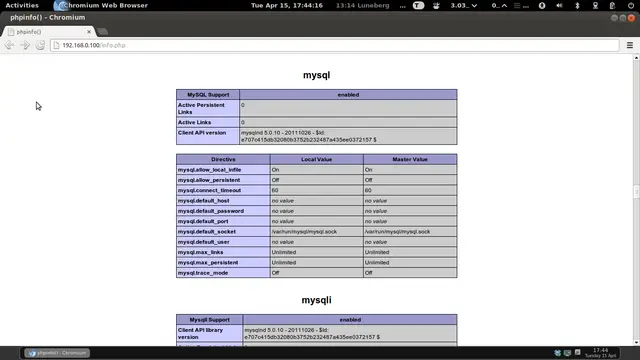Click the battery icon in the top bar
The image size is (640, 360).
pyautogui.click(x=612, y=5)
